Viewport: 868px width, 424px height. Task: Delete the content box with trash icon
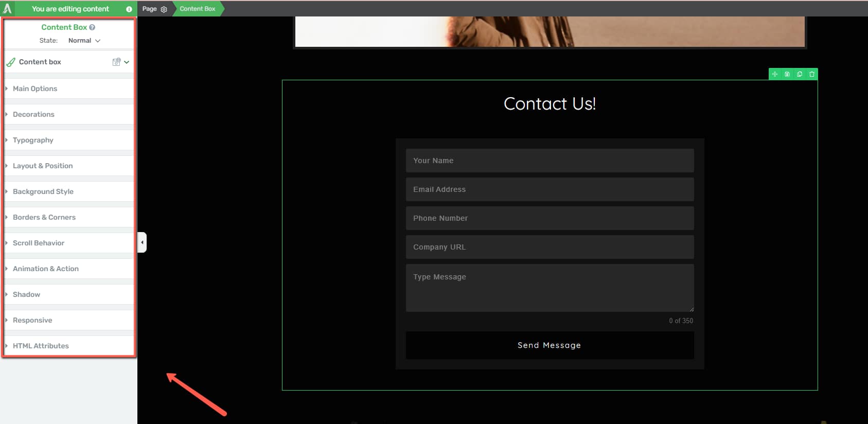[x=812, y=74]
